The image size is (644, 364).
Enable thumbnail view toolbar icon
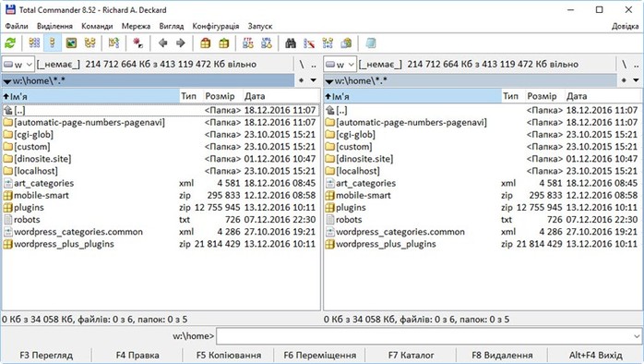tap(71, 42)
